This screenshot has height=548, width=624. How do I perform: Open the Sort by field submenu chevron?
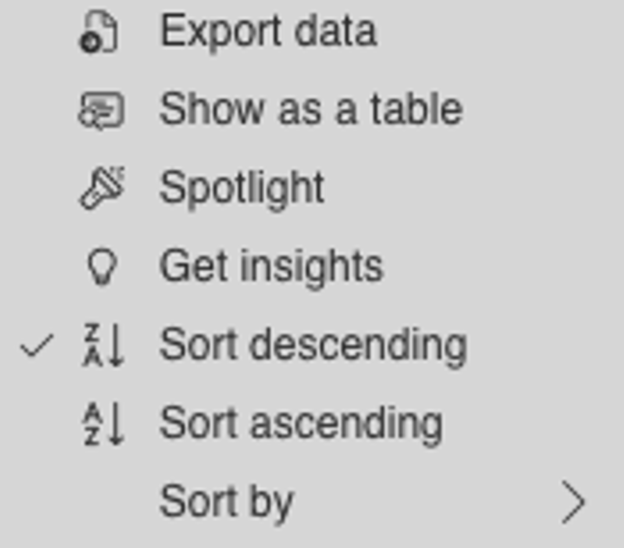(573, 502)
